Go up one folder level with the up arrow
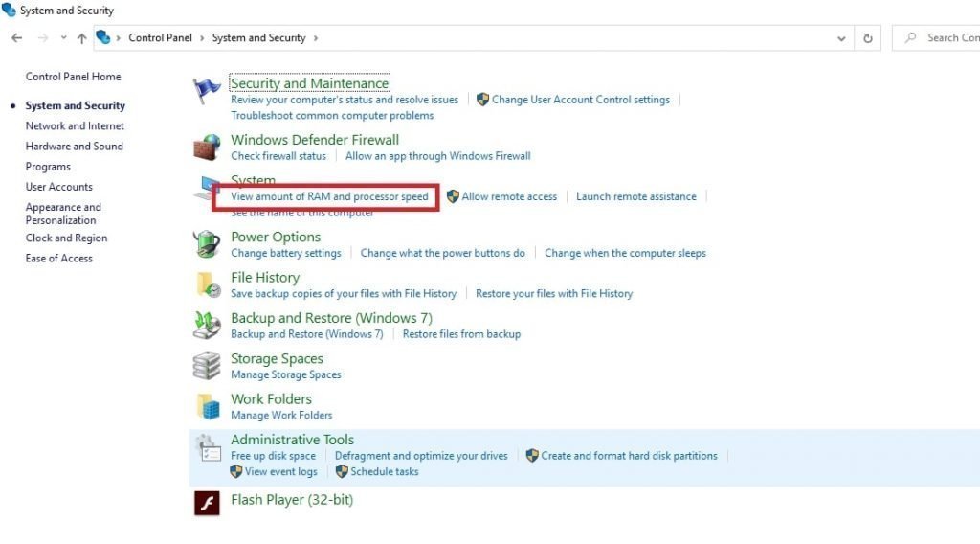This screenshot has width=980, height=544. click(x=81, y=38)
